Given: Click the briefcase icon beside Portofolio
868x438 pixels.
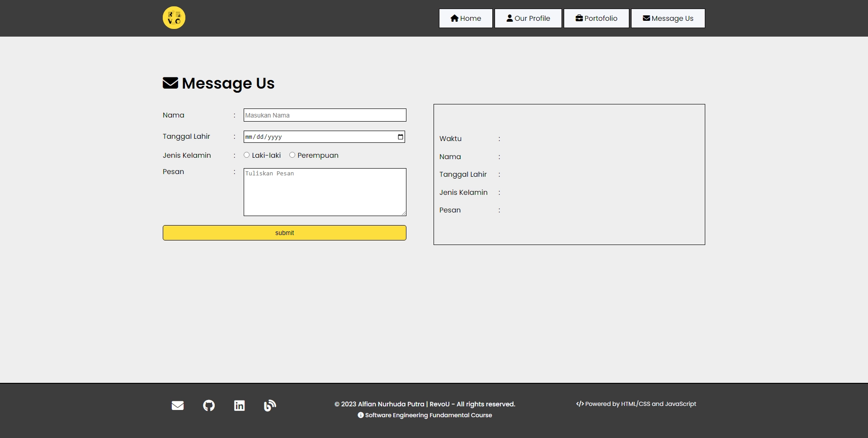Looking at the screenshot, I should 579,18.
